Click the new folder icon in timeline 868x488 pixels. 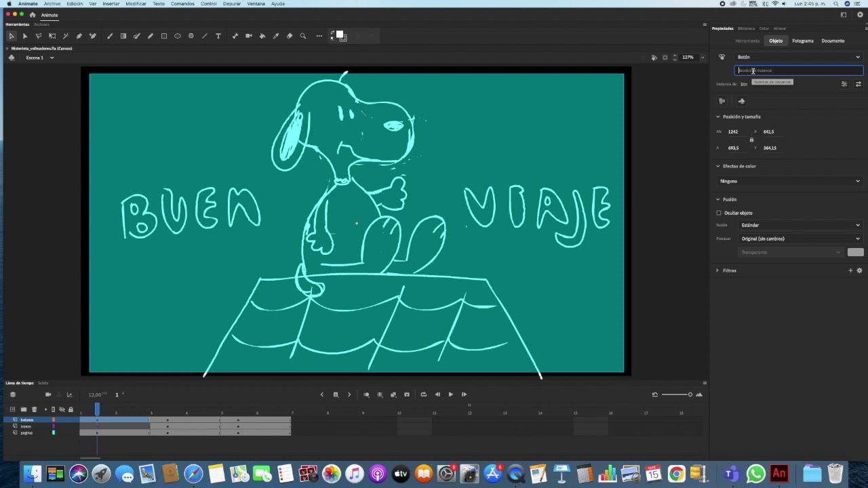[x=23, y=409]
